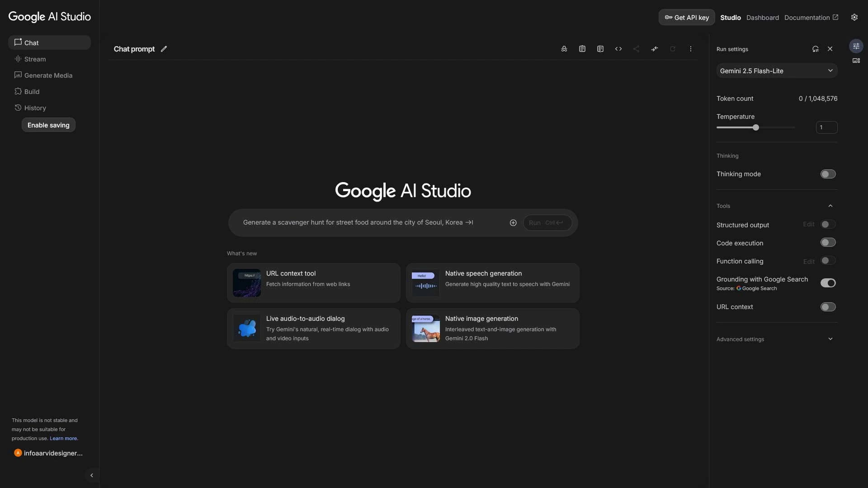Click the rerun refresh icon in toolbar
The image size is (868, 488).
pyautogui.click(x=672, y=49)
